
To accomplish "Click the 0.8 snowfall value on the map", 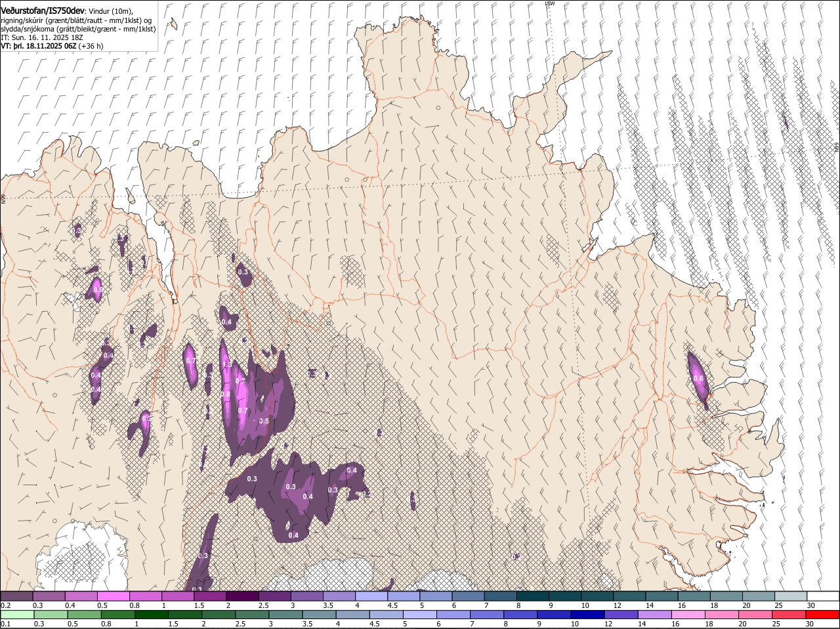I will tap(225, 394).
